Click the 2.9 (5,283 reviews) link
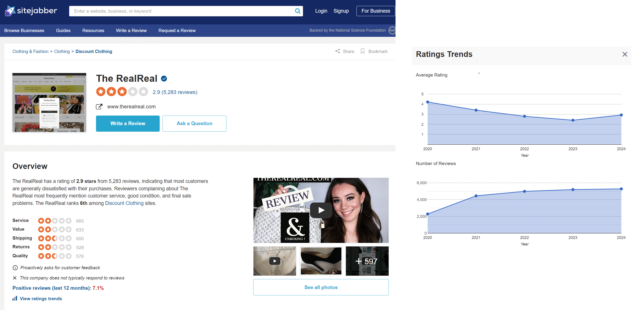 175,92
